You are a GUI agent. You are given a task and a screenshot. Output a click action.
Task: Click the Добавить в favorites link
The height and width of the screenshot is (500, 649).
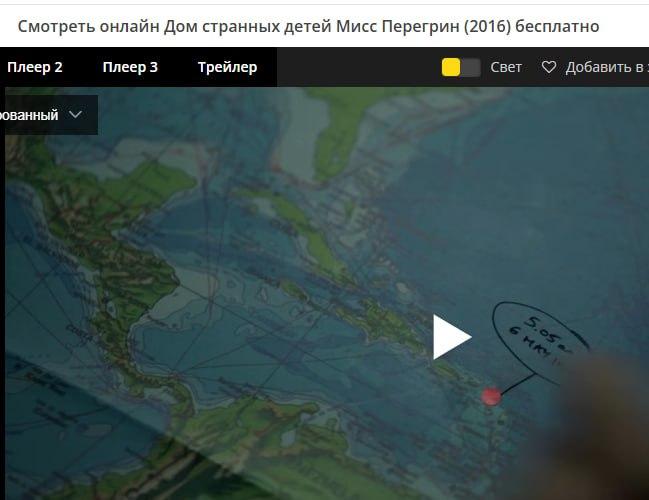coord(606,67)
